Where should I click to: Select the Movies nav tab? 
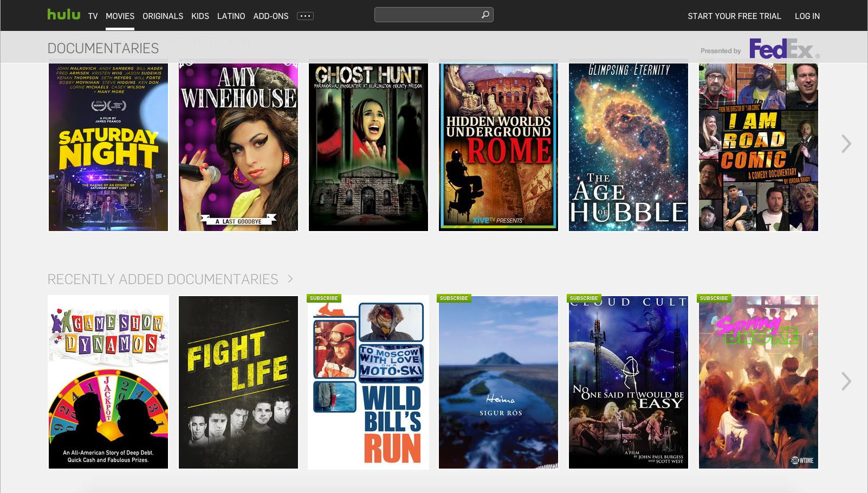(120, 16)
